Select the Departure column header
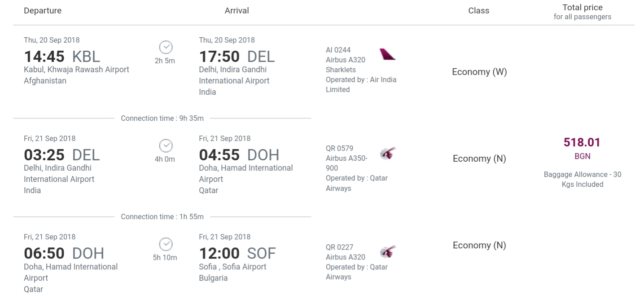 43,10
